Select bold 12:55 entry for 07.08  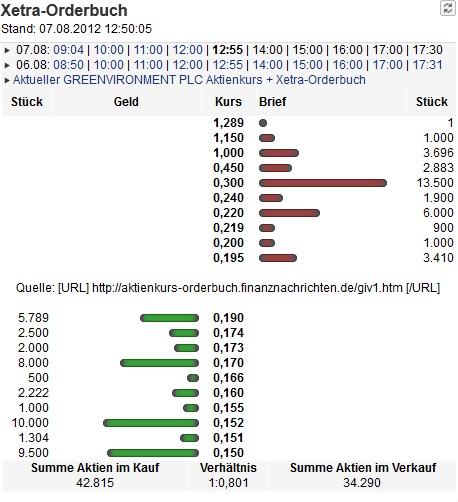[228, 50]
